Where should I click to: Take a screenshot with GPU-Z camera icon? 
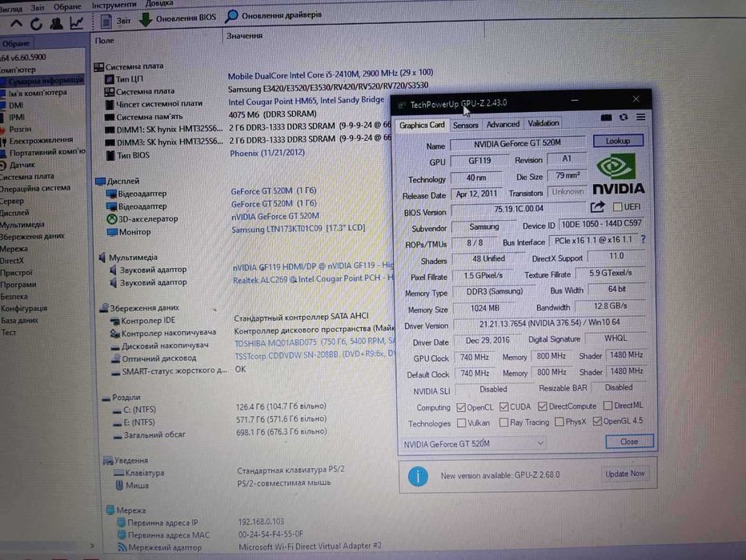click(x=606, y=118)
